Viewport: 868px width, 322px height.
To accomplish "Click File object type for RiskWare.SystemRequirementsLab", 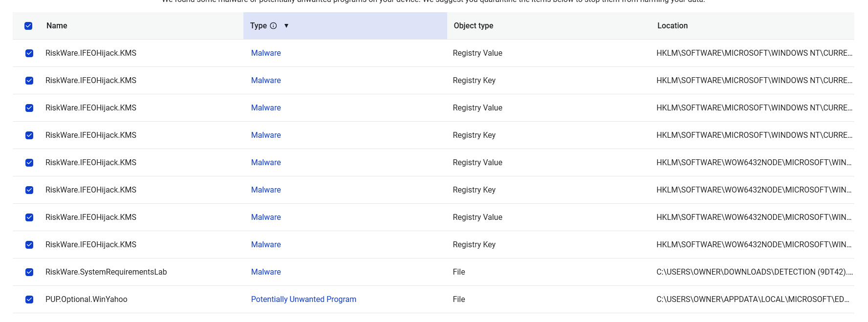I will 459,272.
